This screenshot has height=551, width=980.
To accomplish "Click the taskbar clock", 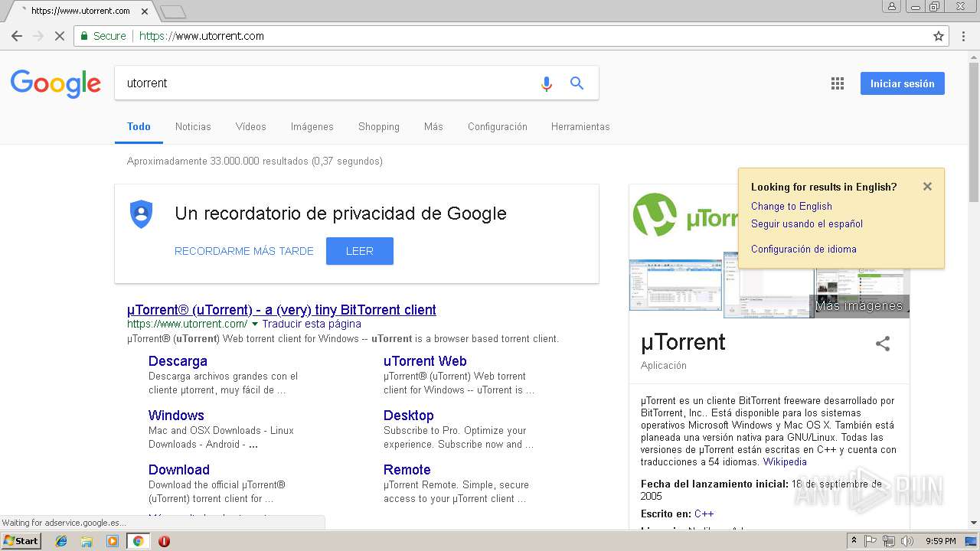I will point(941,541).
